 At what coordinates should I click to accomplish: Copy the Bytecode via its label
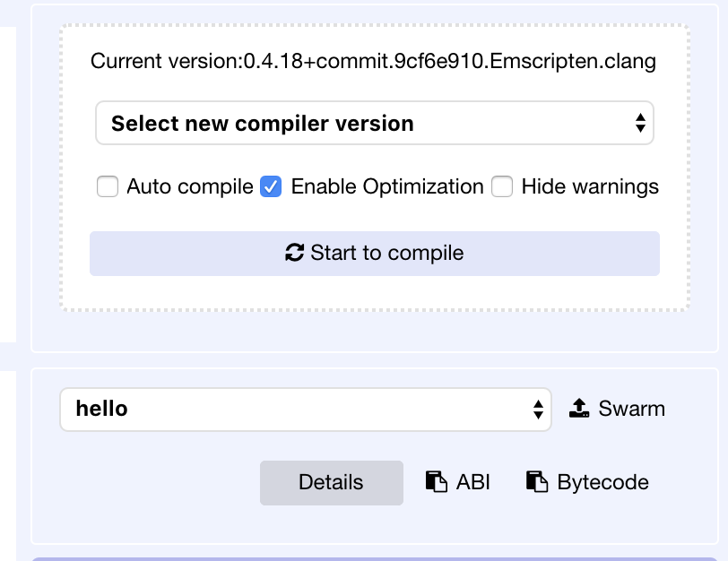point(602,482)
